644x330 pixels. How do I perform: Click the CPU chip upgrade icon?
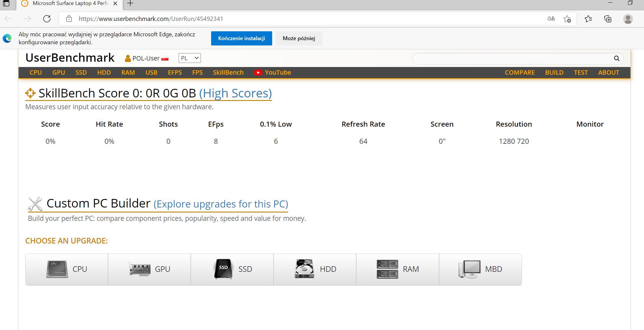[57, 269]
